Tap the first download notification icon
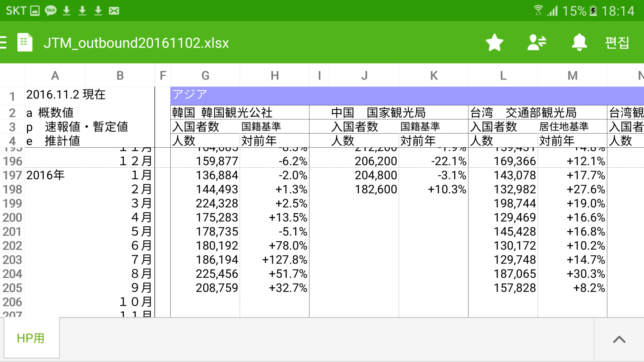644x362 pixels. pyautogui.click(x=67, y=11)
